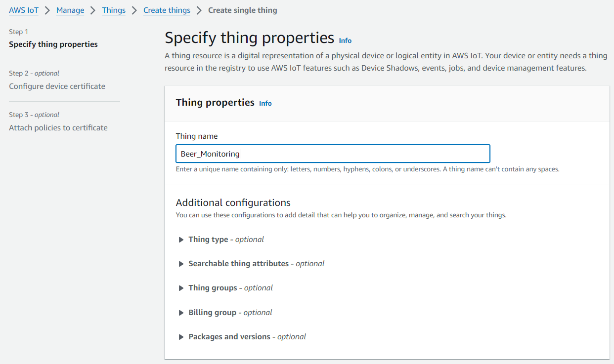The width and height of the screenshot is (614, 364).
Task: Click the Thing name input field
Action: 332,154
